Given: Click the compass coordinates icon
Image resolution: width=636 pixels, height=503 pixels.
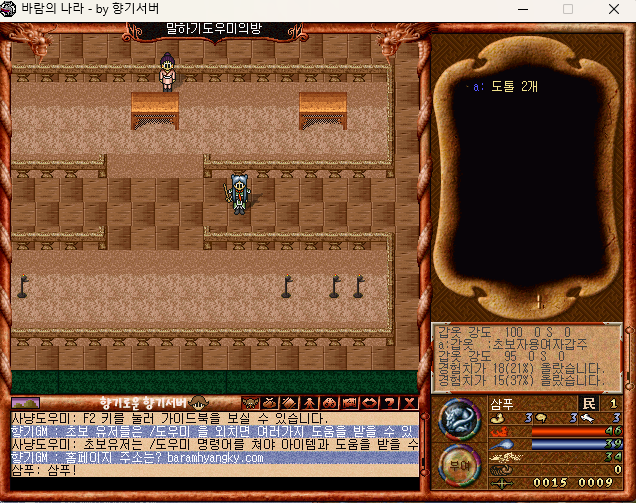Looking at the screenshot, I should pos(502,483).
